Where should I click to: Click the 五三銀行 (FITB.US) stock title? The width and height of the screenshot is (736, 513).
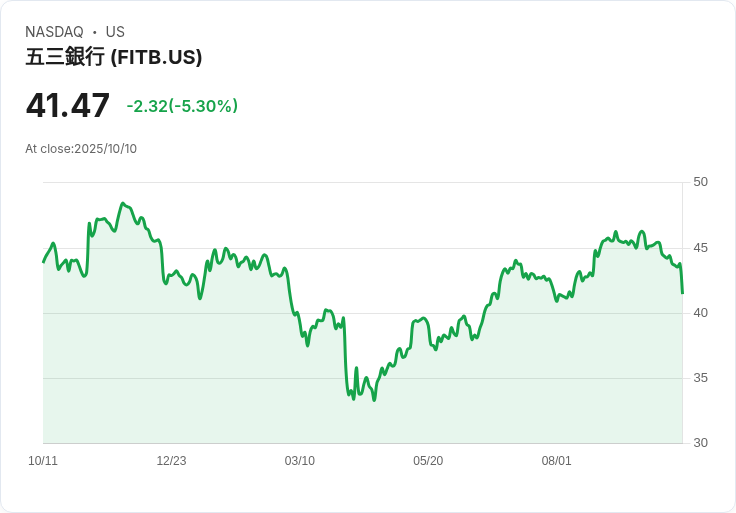(114, 57)
